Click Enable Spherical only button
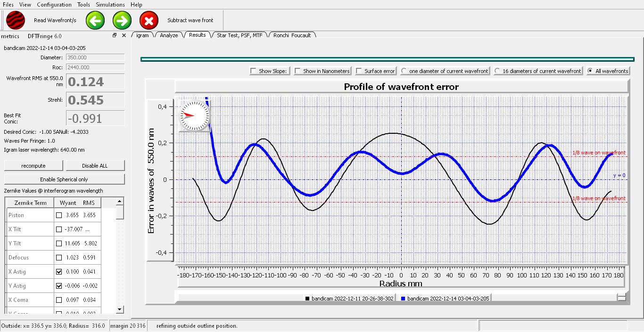The width and height of the screenshot is (644, 332). tap(64, 179)
